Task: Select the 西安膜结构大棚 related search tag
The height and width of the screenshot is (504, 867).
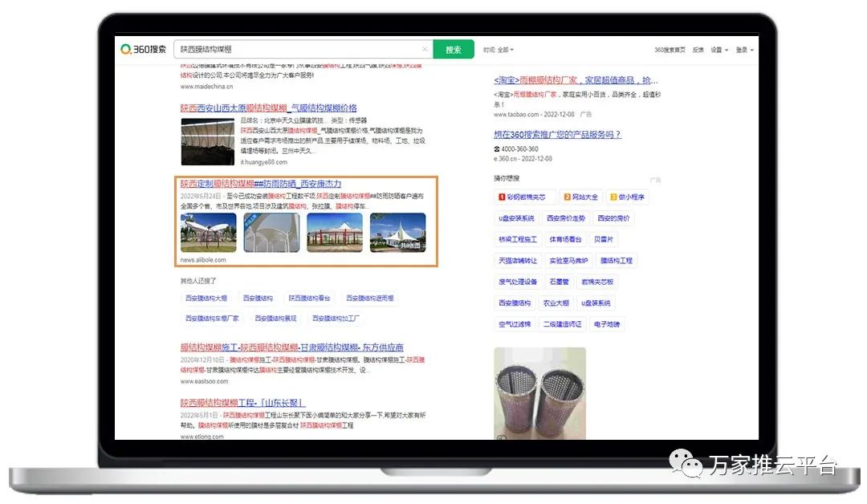Action: (x=206, y=298)
